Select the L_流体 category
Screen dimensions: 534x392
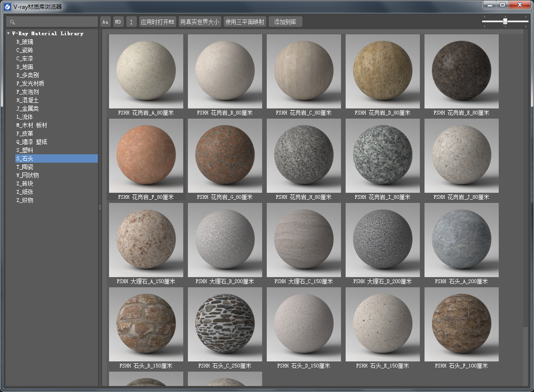(x=25, y=117)
